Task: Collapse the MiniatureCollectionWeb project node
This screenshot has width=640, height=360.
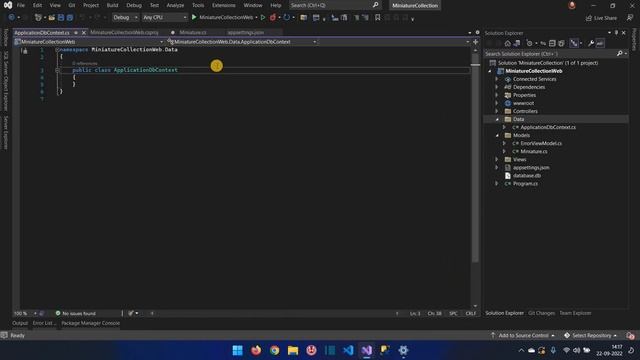Action: (x=490, y=71)
